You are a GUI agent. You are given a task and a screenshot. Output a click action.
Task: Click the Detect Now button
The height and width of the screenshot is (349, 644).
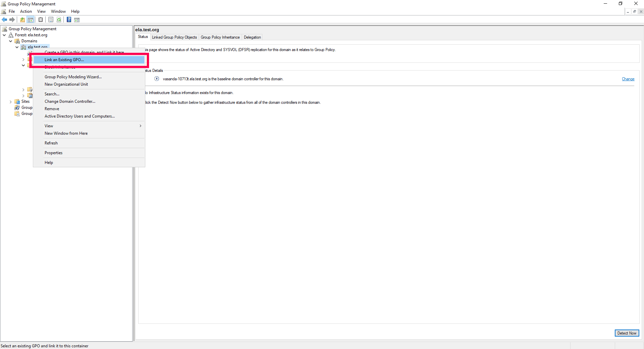click(x=627, y=333)
